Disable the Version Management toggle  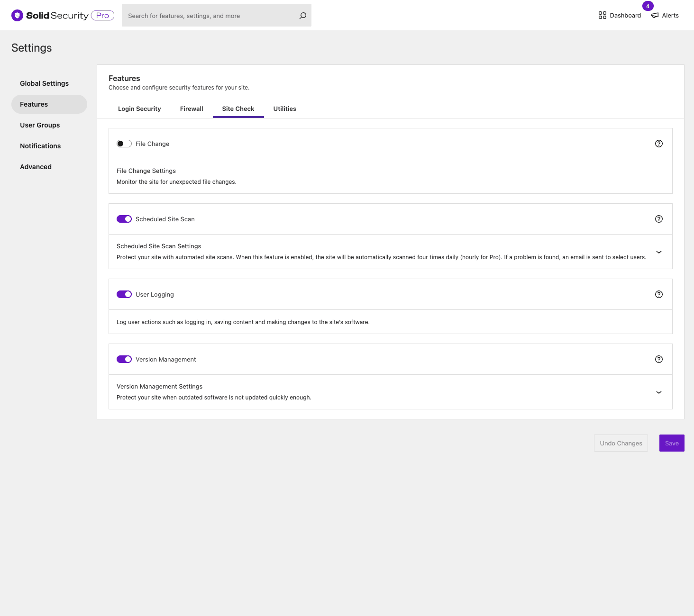pyautogui.click(x=124, y=359)
